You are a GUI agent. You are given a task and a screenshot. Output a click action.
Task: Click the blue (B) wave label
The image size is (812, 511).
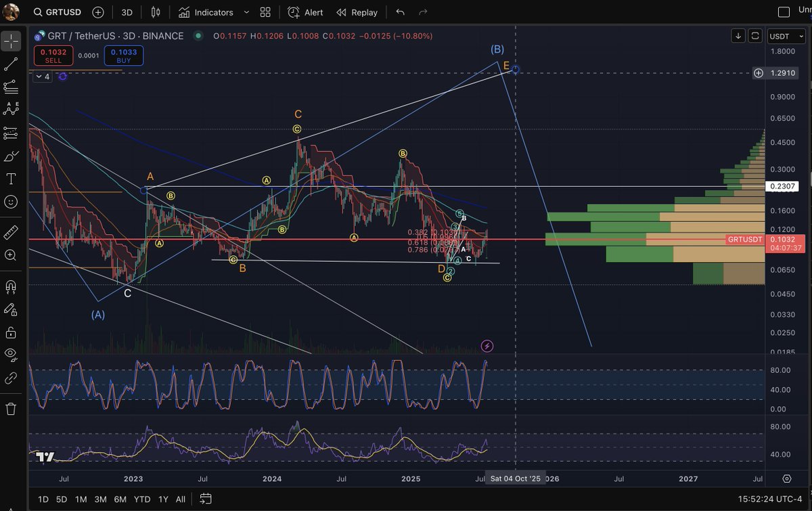pyautogui.click(x=497, y=49)
